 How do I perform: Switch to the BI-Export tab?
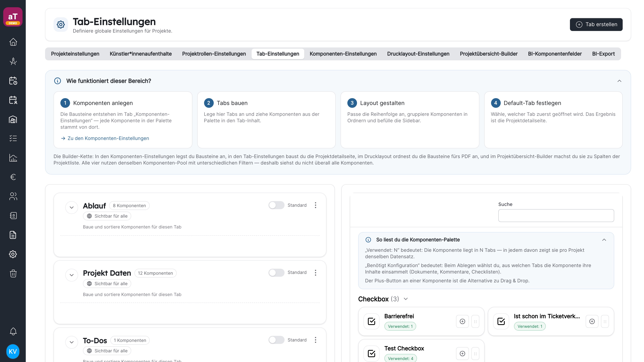[603, 54]
